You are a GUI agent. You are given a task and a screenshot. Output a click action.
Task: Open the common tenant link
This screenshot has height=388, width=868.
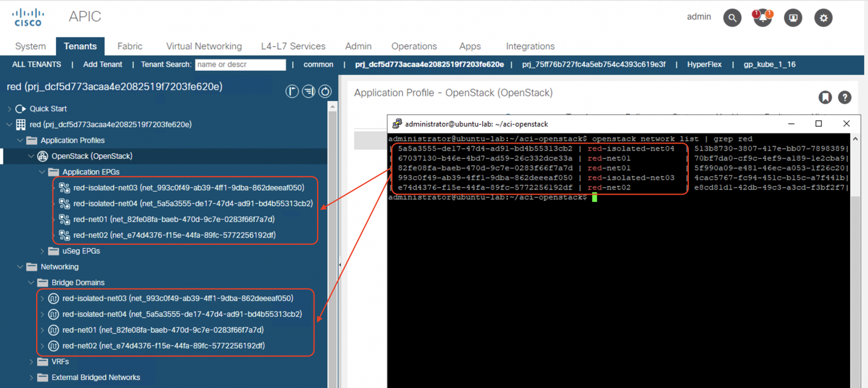(318, 64)
